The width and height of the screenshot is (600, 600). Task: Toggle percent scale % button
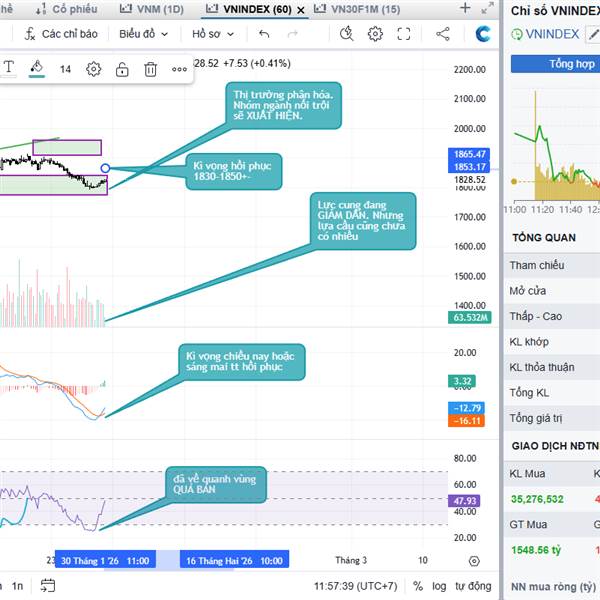tap(418, 586)
